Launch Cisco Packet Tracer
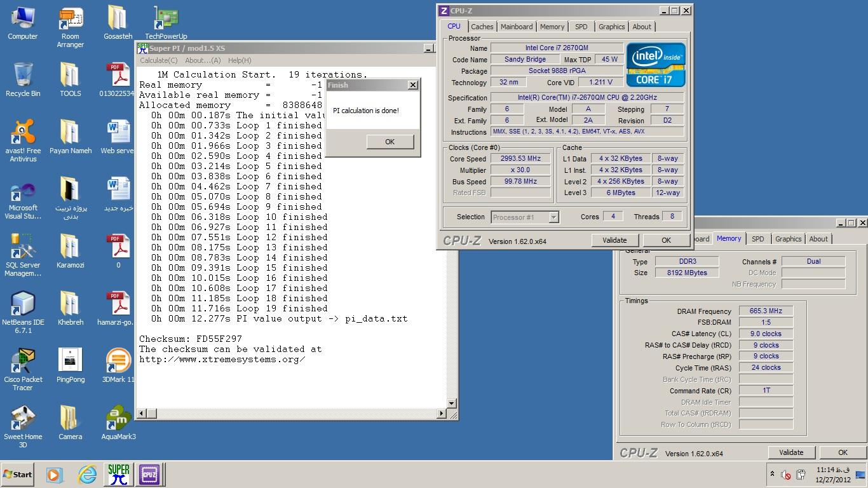 [23, 370]
